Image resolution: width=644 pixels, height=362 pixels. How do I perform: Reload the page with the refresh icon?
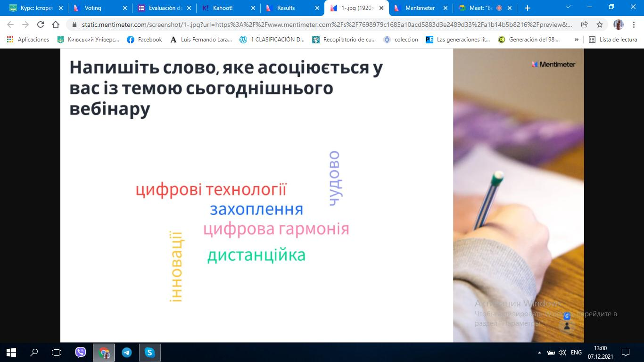(x=41, y=25)
